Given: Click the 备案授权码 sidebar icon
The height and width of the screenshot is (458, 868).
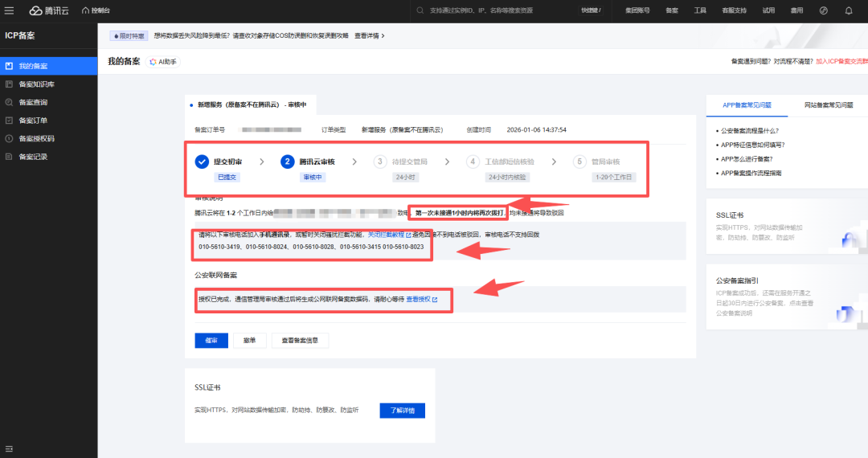Looking at the screenshot, I should point(9,138).
